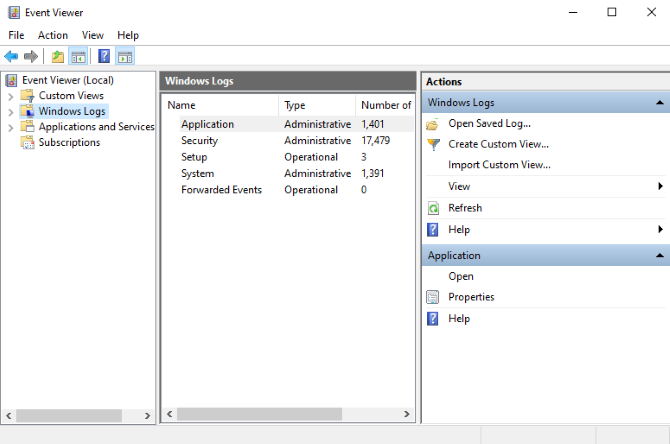Click the Forward arrow toolbar icon
Viewport: 670px width, 444px height.
(31, 56)
